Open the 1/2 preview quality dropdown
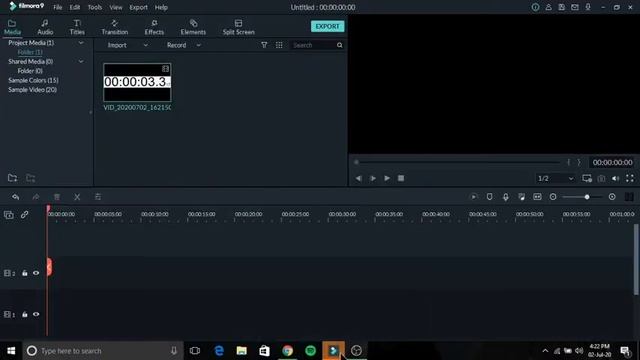640x360 pixels. tap(556, 178)
